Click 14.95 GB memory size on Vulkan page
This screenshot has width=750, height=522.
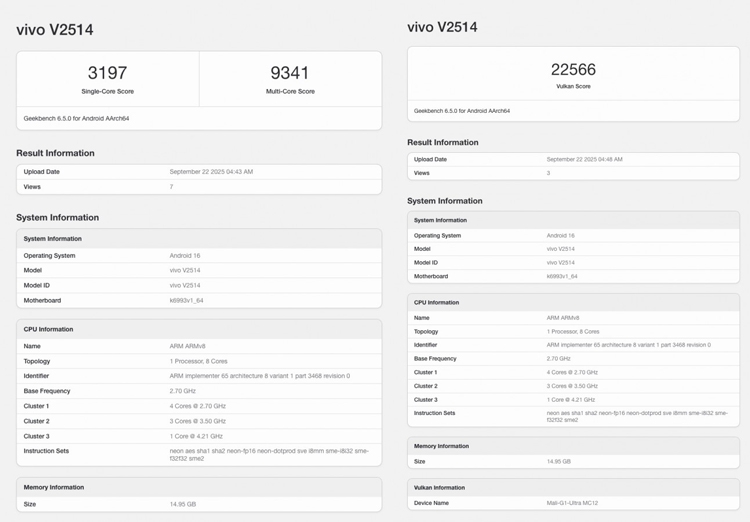click(559, 462)
